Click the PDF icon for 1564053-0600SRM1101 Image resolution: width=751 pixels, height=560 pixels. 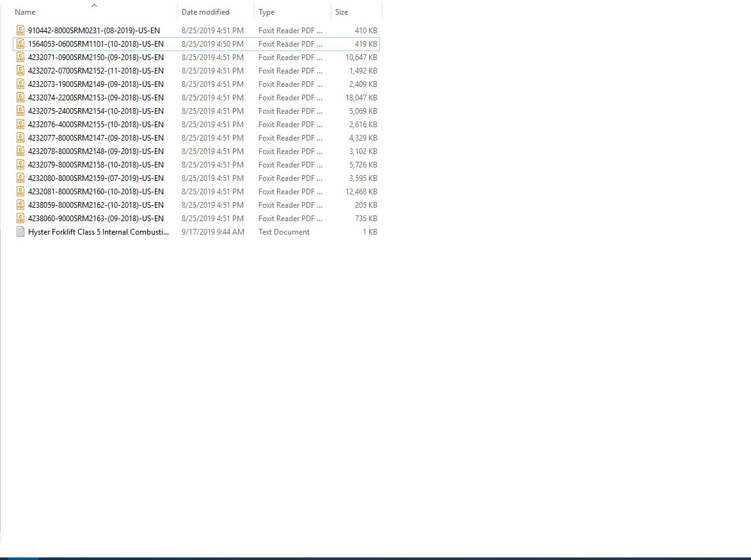(20, 43)
